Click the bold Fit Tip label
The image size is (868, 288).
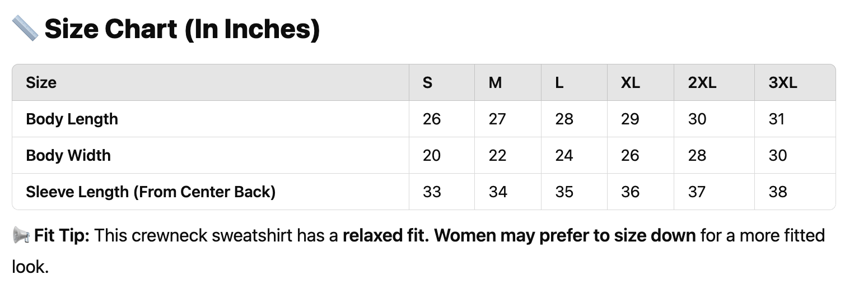(x=62, y=236)
